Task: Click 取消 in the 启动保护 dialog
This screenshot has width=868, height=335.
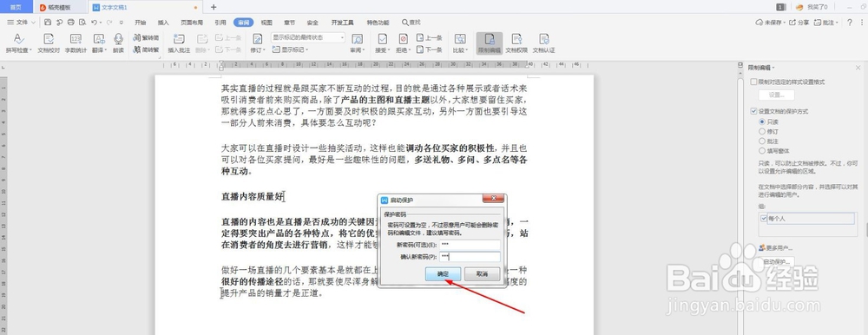Action: [482, 273]
